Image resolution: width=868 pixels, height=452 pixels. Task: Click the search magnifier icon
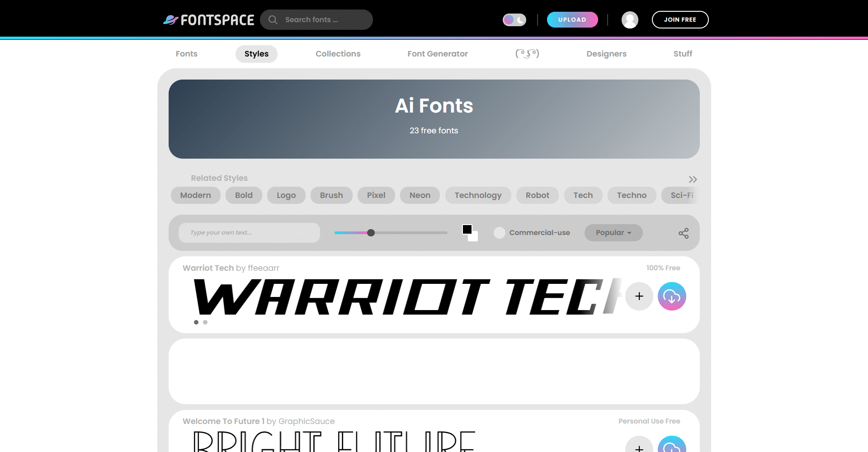[273, 20]
